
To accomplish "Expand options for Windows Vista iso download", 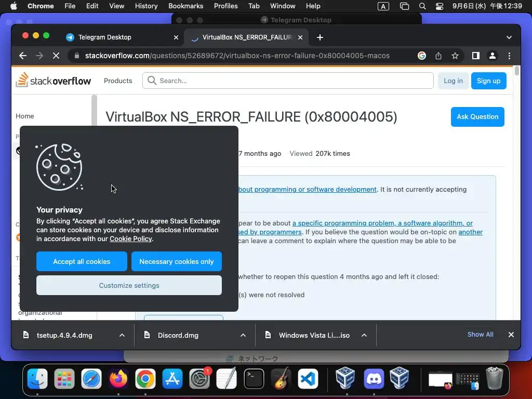I will 364,335.
